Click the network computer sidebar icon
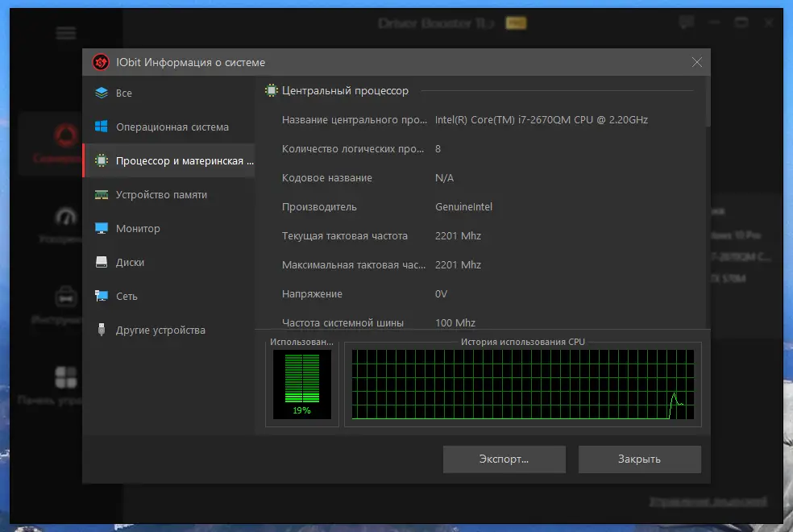Viewport: 793px width, 532px height. coord(102,296)
